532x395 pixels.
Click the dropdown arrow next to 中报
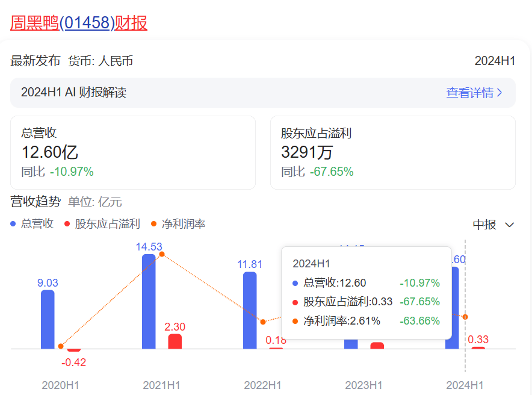(x=509, y=225)
